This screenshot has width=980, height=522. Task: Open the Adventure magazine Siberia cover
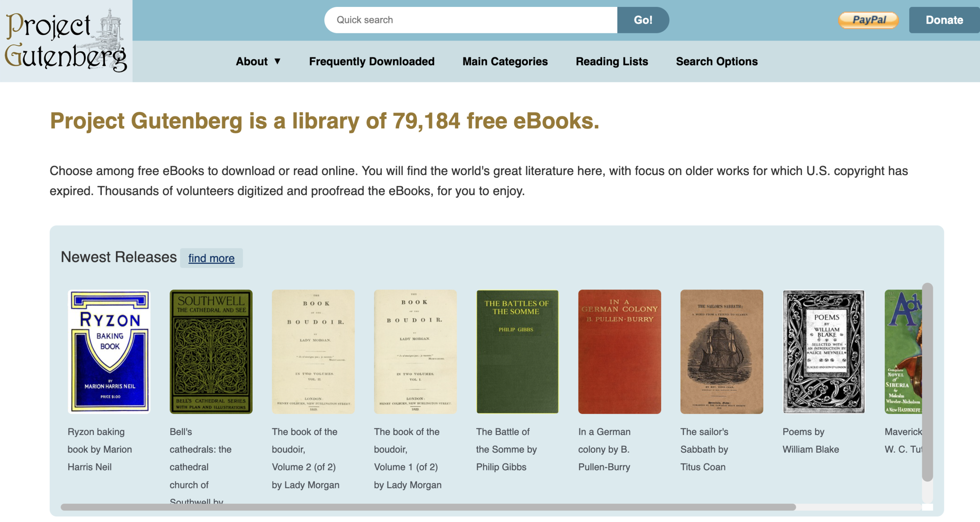click(x=903, y=352)
